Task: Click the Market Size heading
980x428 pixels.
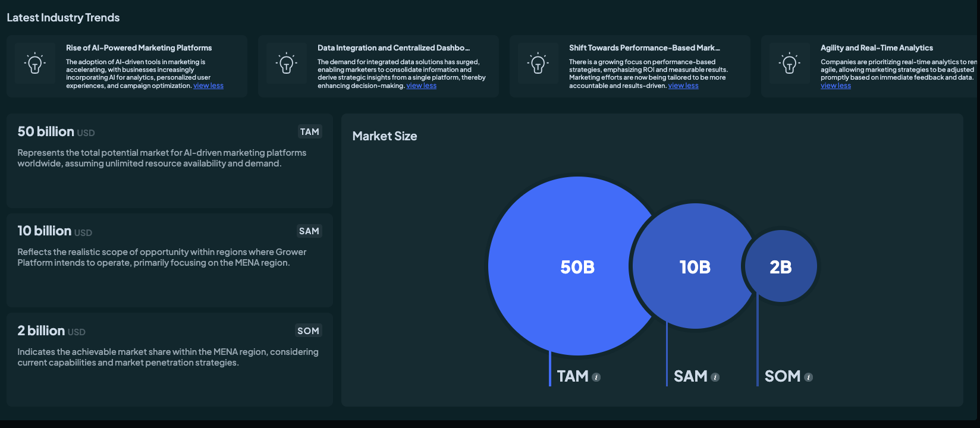Action: [385, 136]
